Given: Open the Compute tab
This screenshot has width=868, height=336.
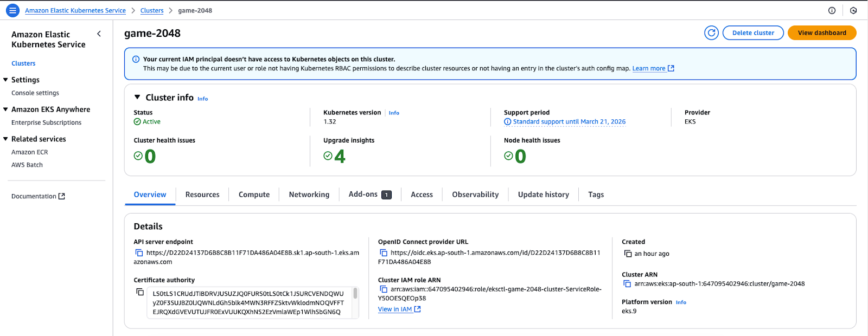Looking at the screenshot, I should coord(254,195).
